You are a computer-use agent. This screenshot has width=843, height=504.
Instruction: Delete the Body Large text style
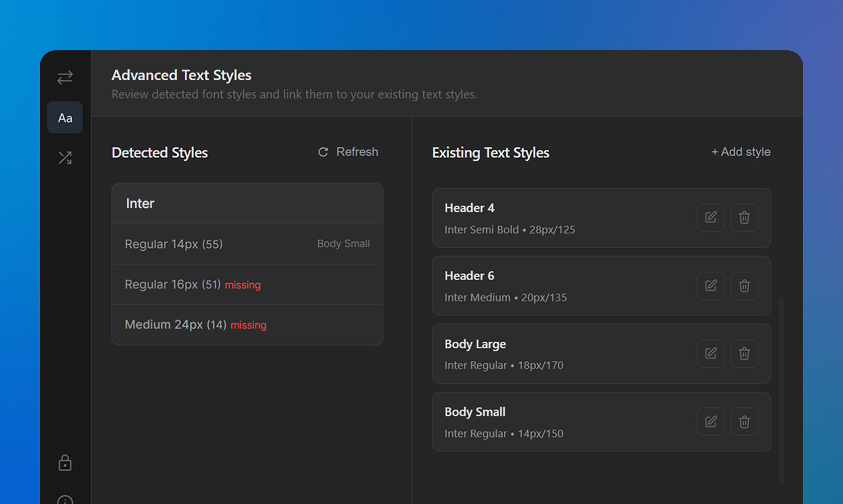coord(744,353)
